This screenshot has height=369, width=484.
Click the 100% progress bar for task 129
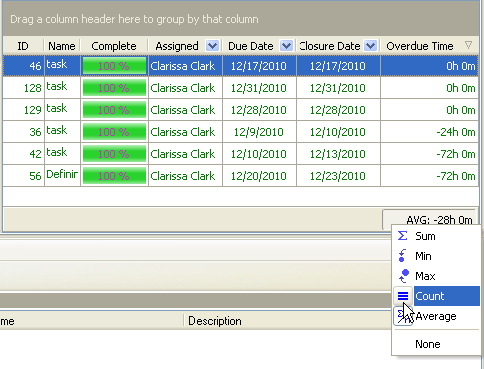click(114, 110)
